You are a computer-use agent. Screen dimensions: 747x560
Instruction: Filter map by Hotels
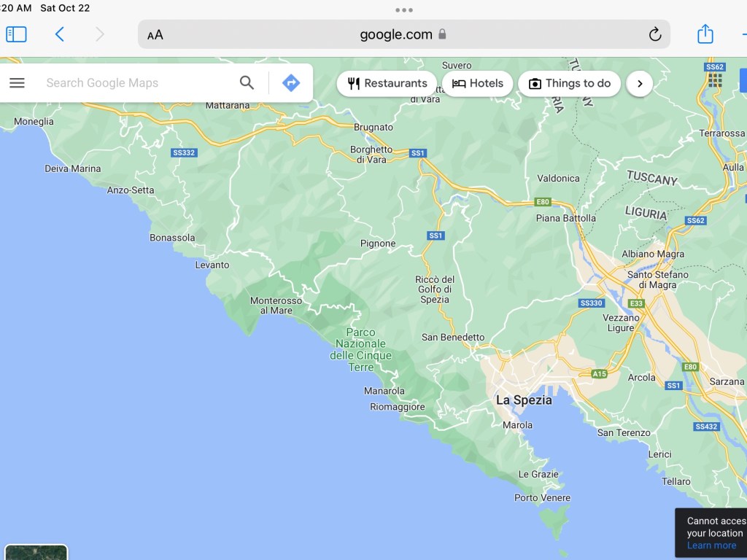pos(478,84)
